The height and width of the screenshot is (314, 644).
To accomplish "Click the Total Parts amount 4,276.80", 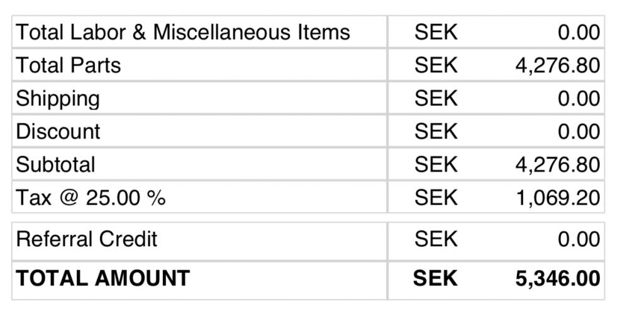I will pos(557,65).
